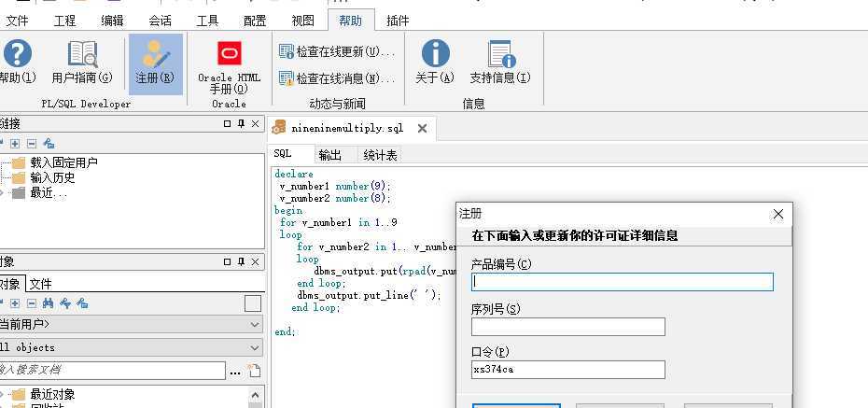Open the 视图 (View) ribbon tab
This screenshot has height=408, width=868.
[x=302, y=21]
